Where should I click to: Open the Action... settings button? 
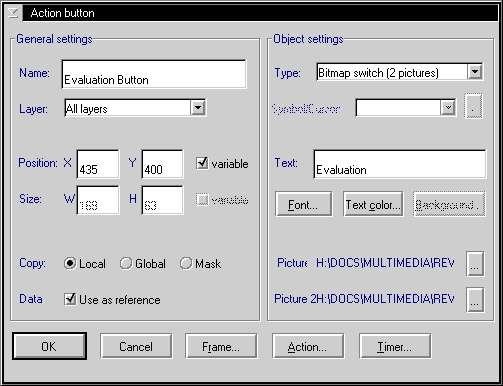pos(308,346)
